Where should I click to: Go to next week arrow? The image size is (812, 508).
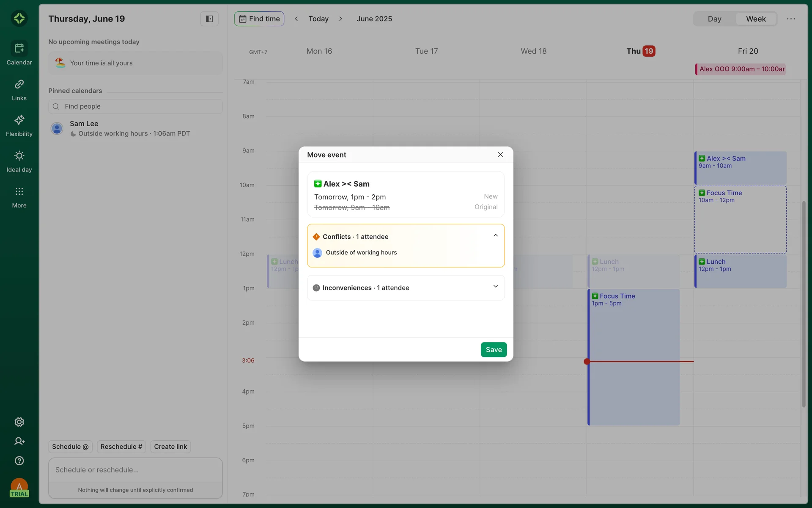(340, 19)
